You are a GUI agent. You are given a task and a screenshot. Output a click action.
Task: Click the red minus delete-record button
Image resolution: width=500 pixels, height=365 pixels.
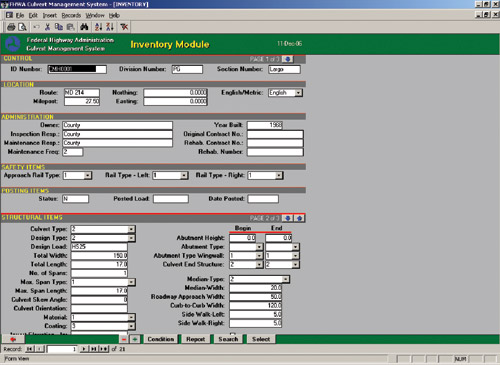(124, 339)
